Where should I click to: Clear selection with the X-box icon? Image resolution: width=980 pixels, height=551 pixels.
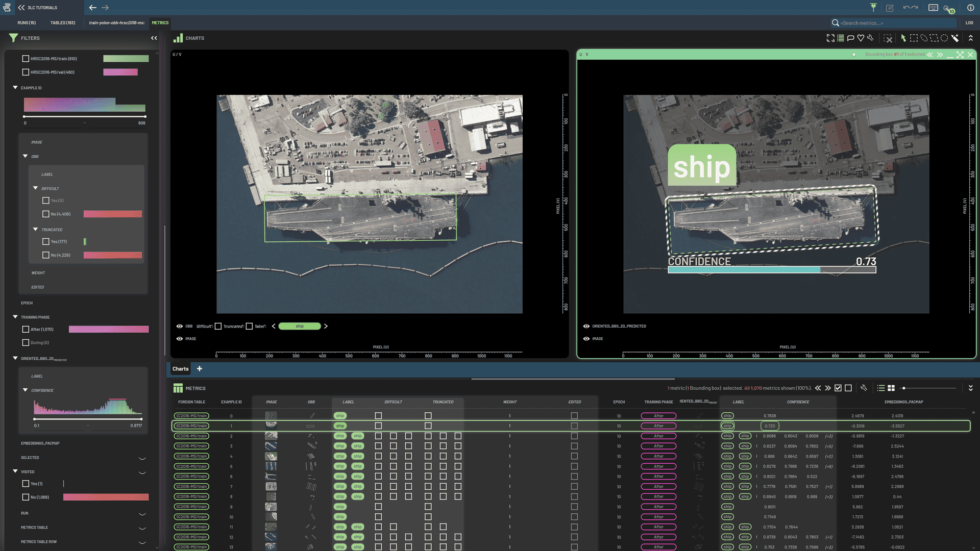pos(888,38)
